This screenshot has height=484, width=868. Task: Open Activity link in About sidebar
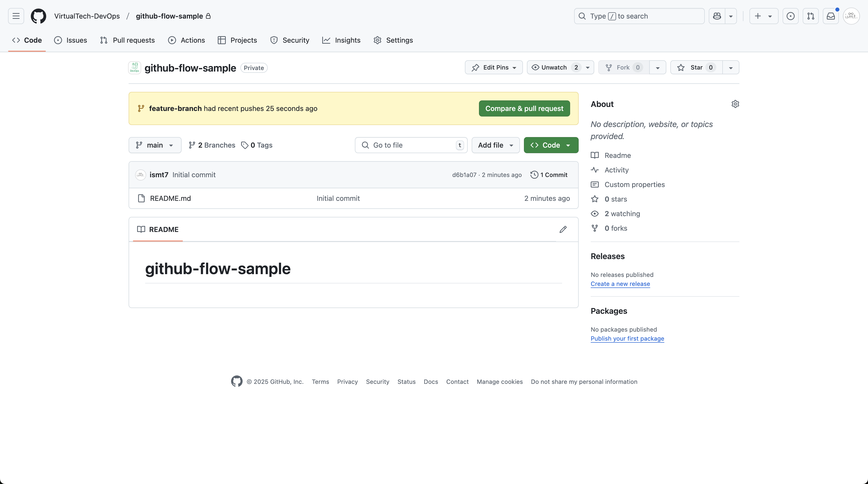610,170
